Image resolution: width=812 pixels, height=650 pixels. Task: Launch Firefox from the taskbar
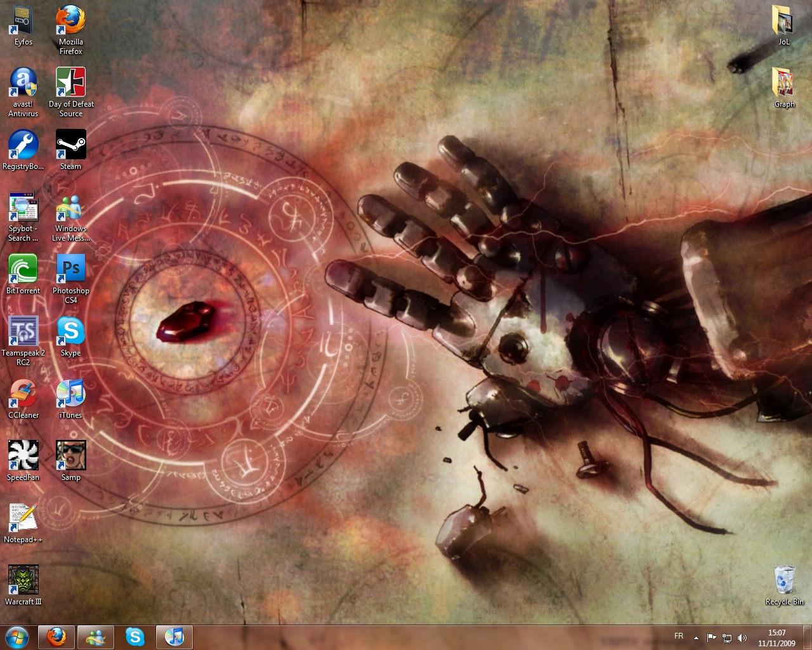click(x=56, y=637)
